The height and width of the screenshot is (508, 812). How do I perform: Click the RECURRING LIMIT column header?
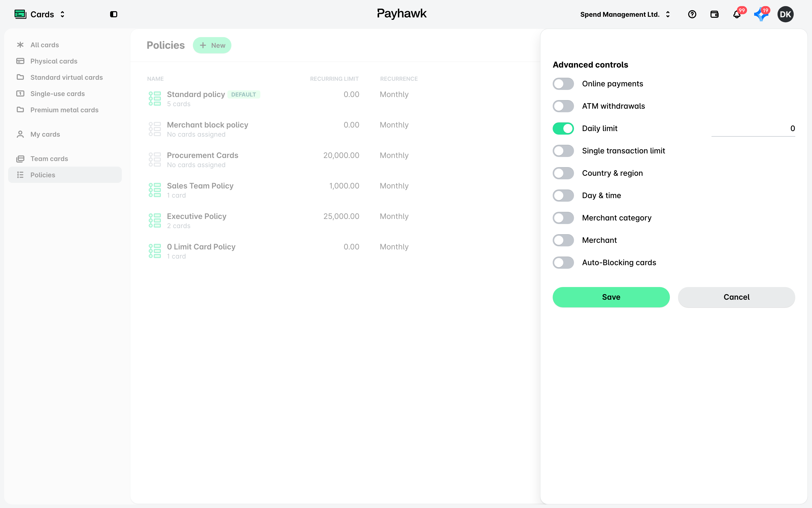(x=334, y=79)
